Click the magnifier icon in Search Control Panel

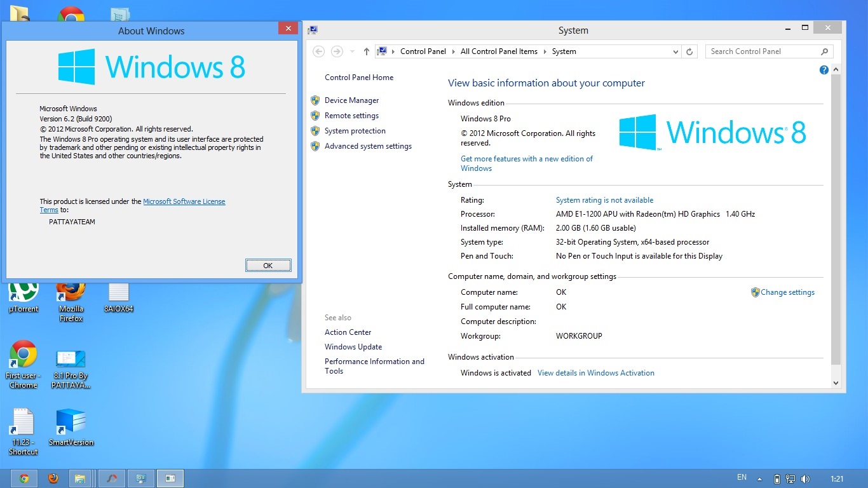point(825,51)
